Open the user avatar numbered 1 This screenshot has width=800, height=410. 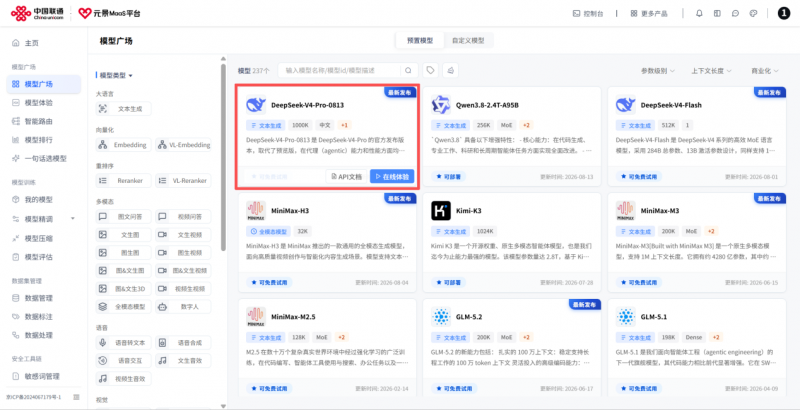tap(784, 14)
